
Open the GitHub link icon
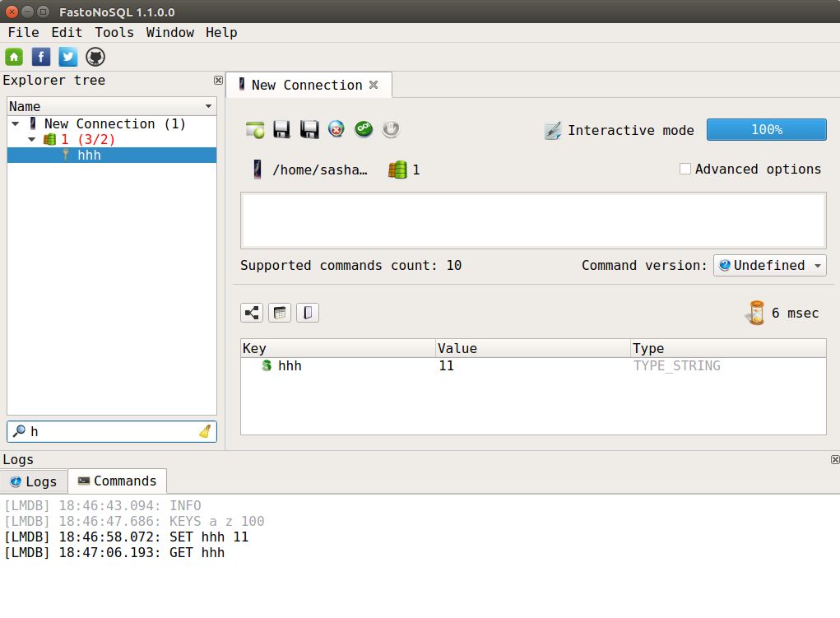click(95, 57)
